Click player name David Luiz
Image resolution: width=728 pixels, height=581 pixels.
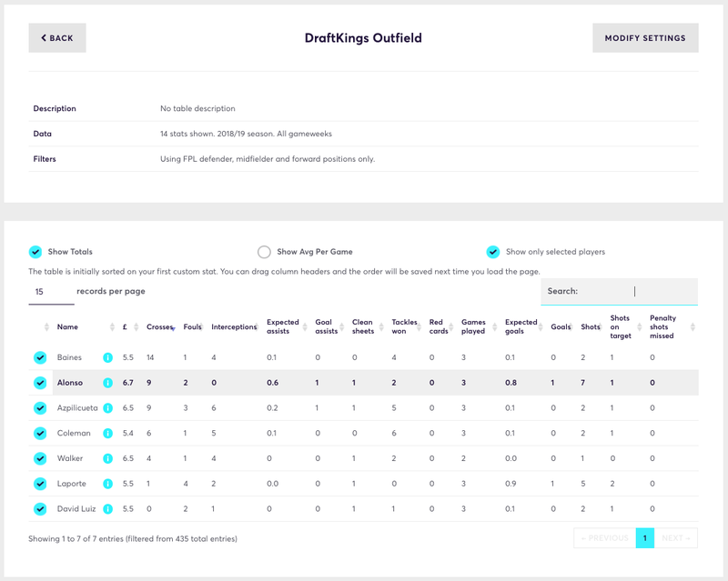pyautogui.click(x=76, y=508)
